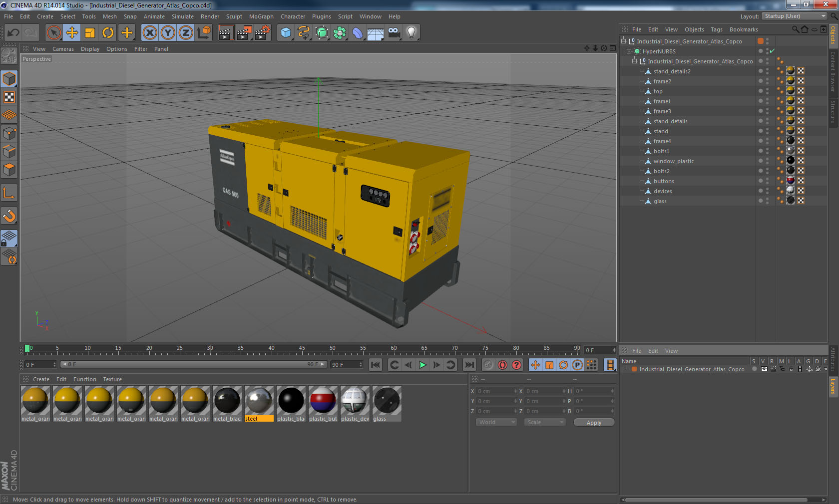
Task: Toggle visibility dots for buttons object
Action: (x=767, y=181)
